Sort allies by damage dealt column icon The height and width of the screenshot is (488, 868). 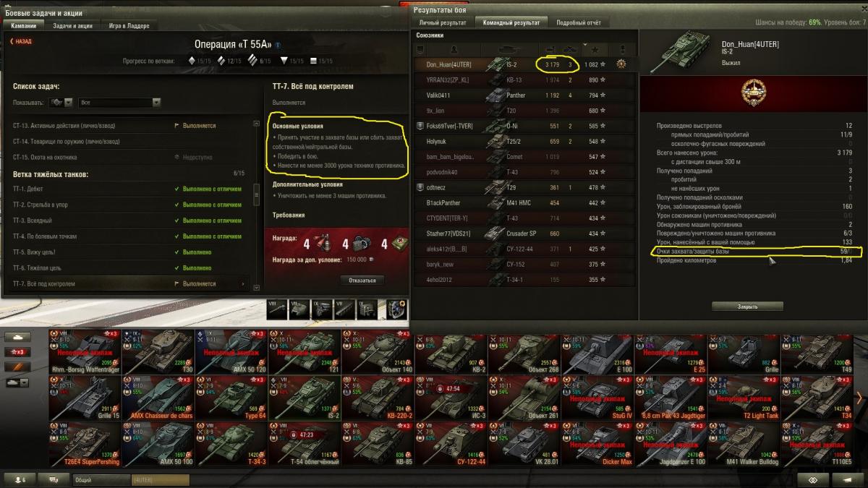tap(551, 49)
